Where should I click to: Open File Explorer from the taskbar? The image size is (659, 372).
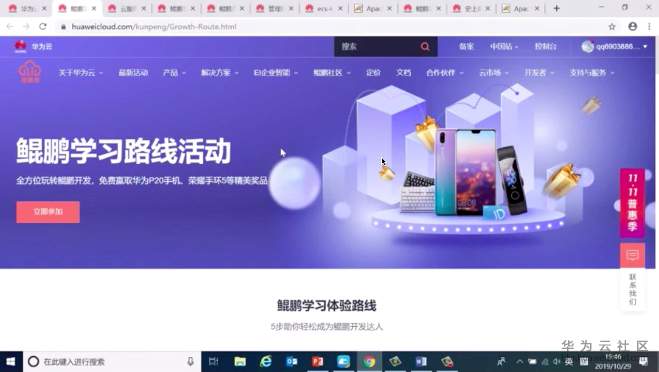coord(240,361)
